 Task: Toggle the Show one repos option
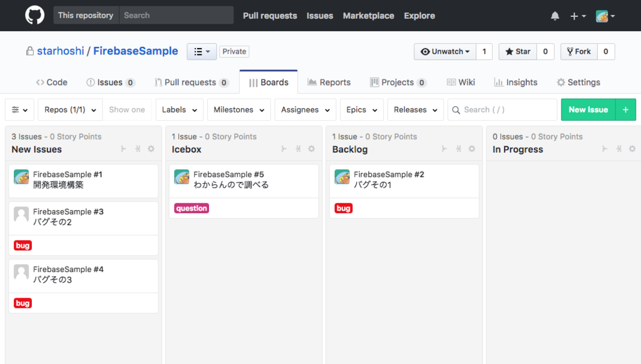pos(126,109)
